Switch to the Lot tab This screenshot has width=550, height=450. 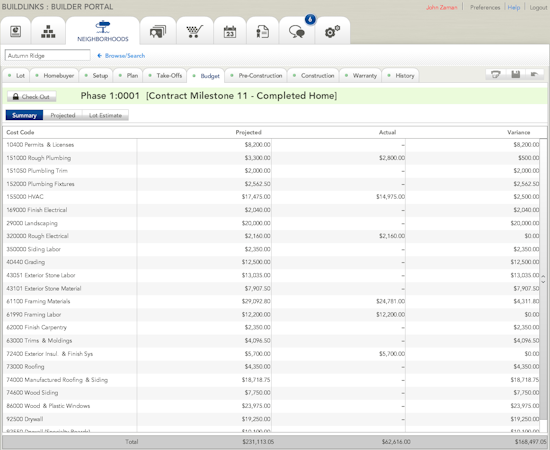pyautogui.click(x=16, y=75)
